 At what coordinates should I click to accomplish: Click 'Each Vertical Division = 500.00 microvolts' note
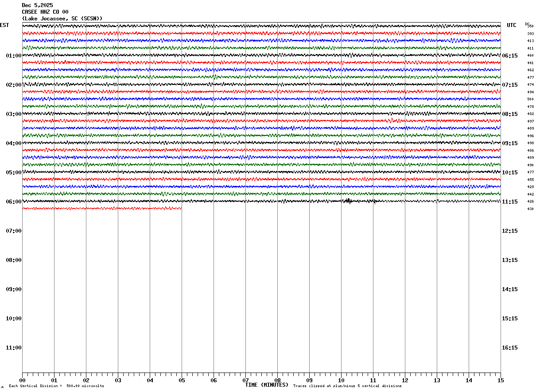[56, 386]
